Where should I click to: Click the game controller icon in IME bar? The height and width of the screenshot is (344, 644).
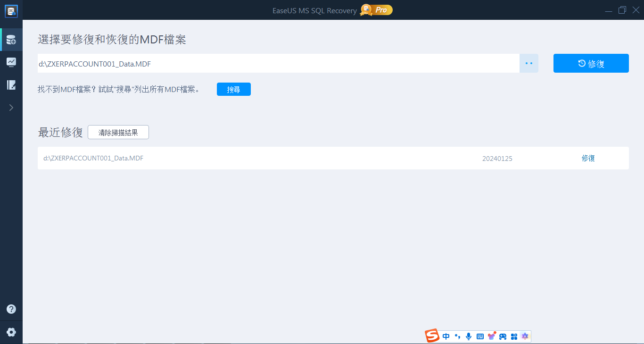pyautogui.click(x=503, y=336)
